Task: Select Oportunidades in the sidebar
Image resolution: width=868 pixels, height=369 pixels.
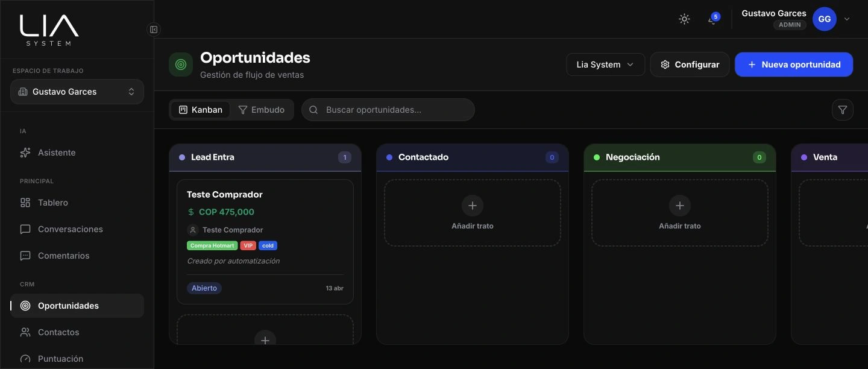Action: [x=77, y=306]
